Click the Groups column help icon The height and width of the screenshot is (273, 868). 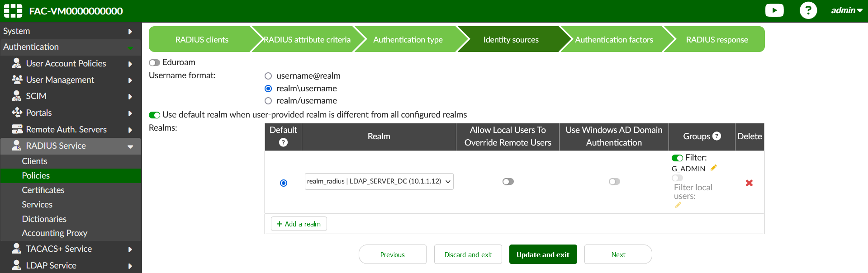click(716, 136)
